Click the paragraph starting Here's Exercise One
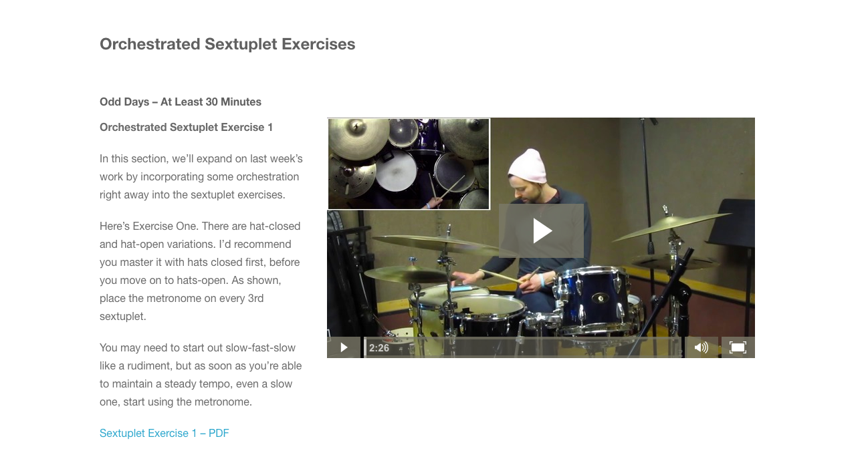 (x=201, y=271)
